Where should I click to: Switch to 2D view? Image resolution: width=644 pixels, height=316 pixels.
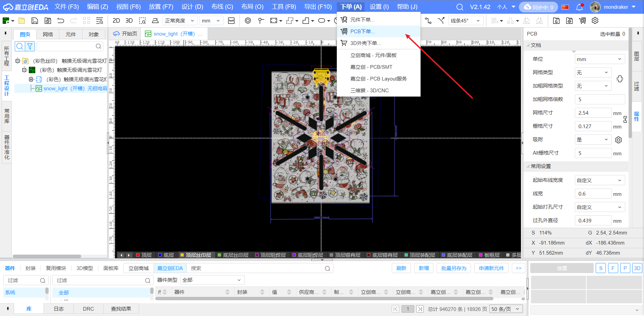[116, 21]
